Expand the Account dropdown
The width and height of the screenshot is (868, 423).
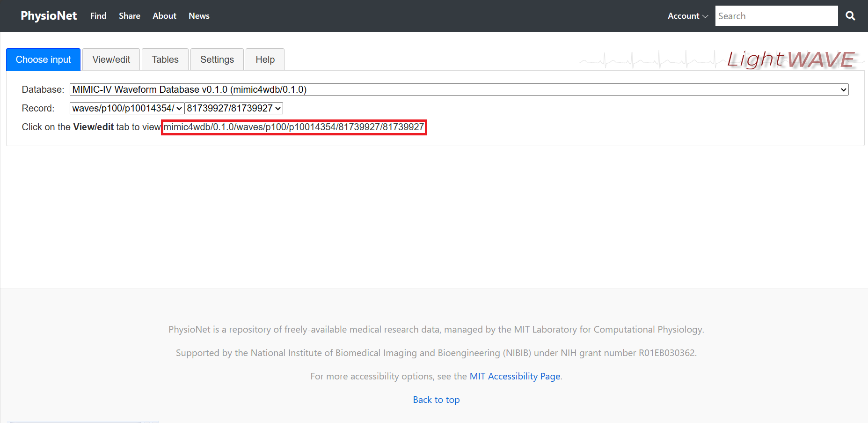coord(688,16)
